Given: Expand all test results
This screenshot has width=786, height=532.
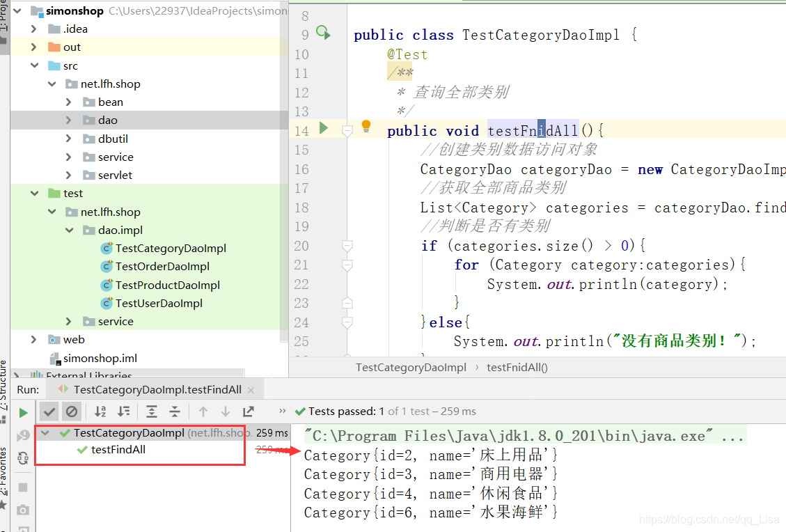Looking at the screenshot, I should coord(151,412).
